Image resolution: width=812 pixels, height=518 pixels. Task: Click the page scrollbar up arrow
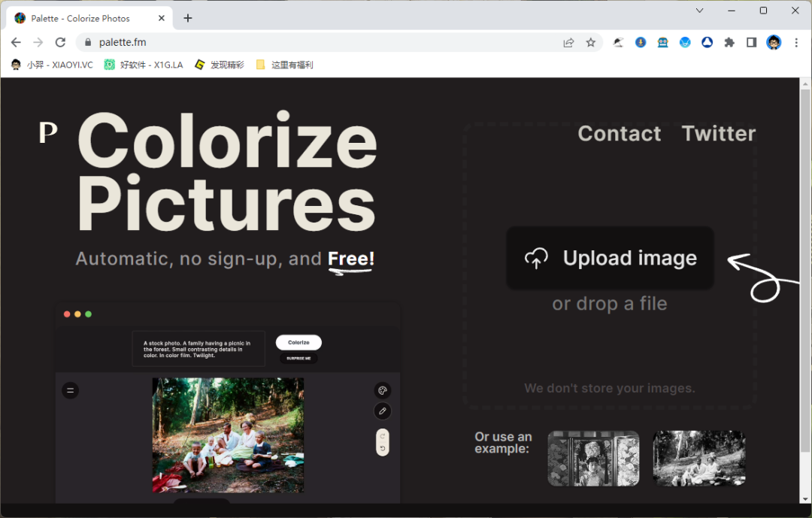tap(805, 83)
